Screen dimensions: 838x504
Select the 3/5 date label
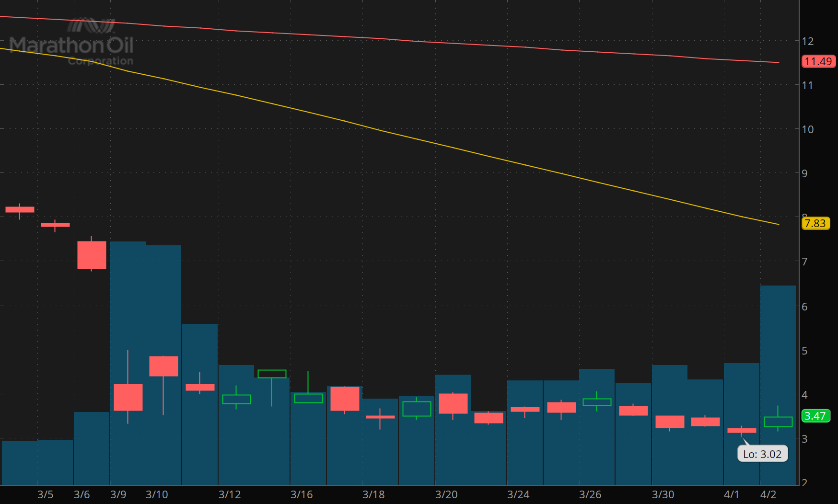click(x=46, y=494)
